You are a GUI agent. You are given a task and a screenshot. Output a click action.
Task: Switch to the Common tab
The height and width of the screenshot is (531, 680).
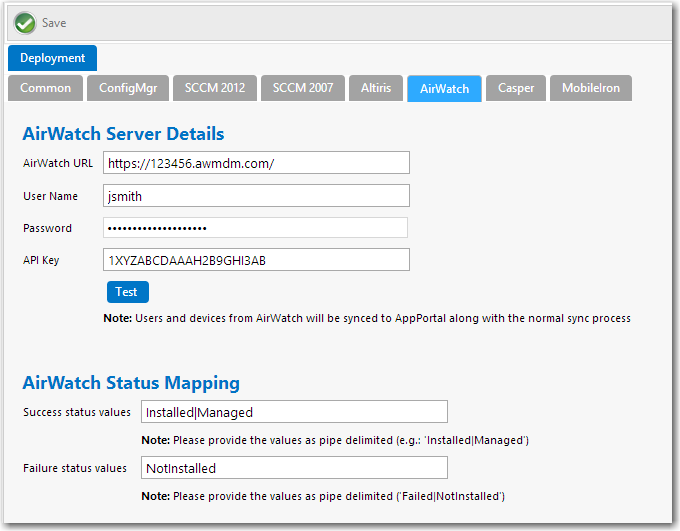46,88
